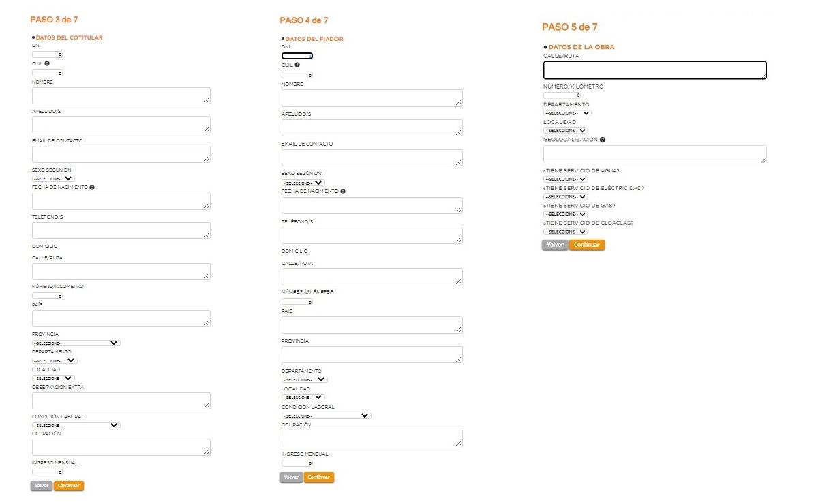Open Fecha de Nacimiento help in cotitular form
This screenshot has height=504, width=818.
pyautogui.click(x=92, y=187)
